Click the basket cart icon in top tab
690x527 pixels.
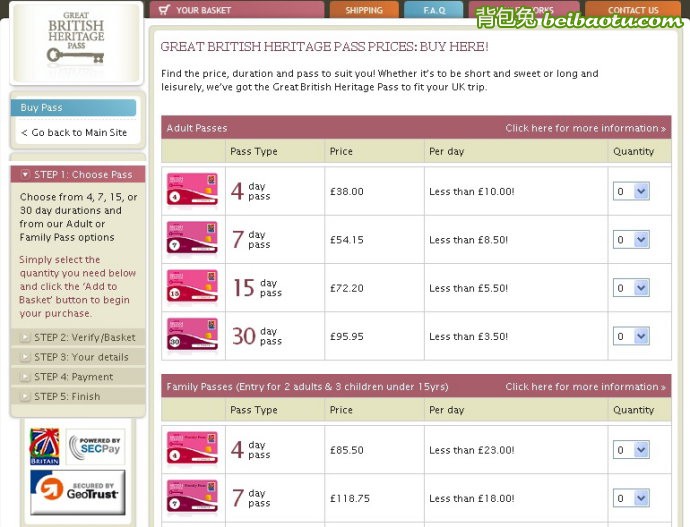pyautogui.click(x=164, y=10)
